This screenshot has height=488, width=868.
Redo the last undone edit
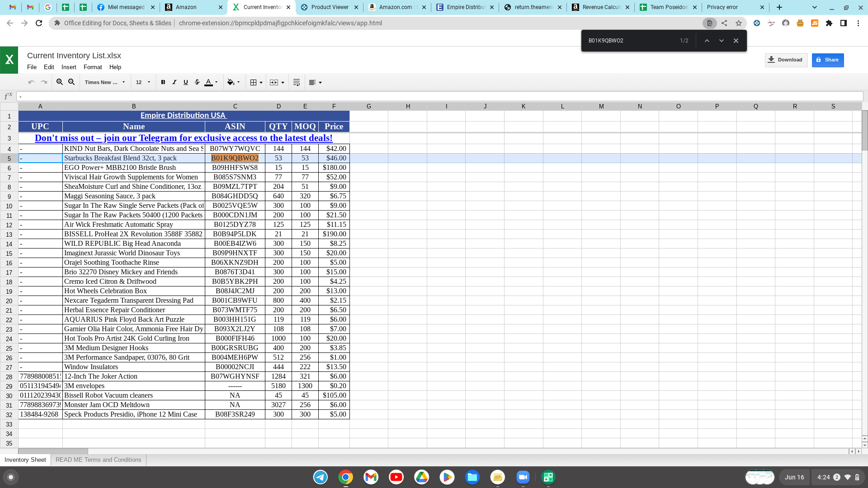44,82
